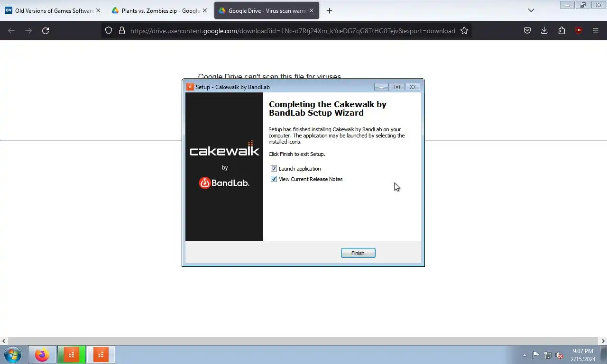Close the Plants vs. Zombies.zip tab
Image resolution: width=607 pixels, height=364 pixels.
click(x=205, y=10)
